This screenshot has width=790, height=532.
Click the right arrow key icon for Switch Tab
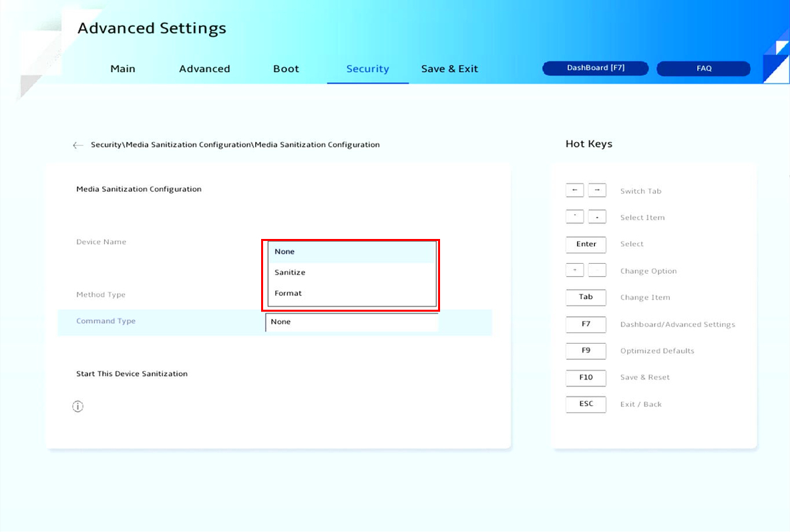(x=597, y=191)
